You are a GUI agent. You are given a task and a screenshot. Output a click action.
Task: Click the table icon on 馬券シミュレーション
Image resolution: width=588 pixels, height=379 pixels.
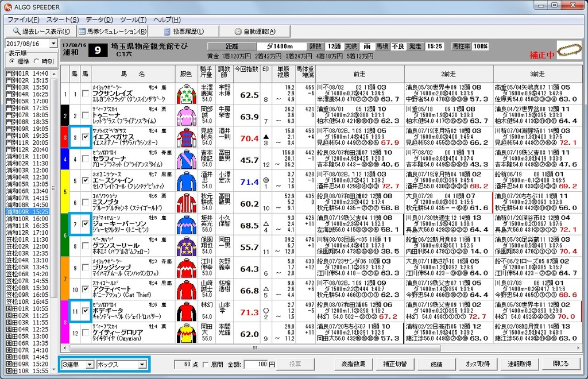tap(82, 32)
